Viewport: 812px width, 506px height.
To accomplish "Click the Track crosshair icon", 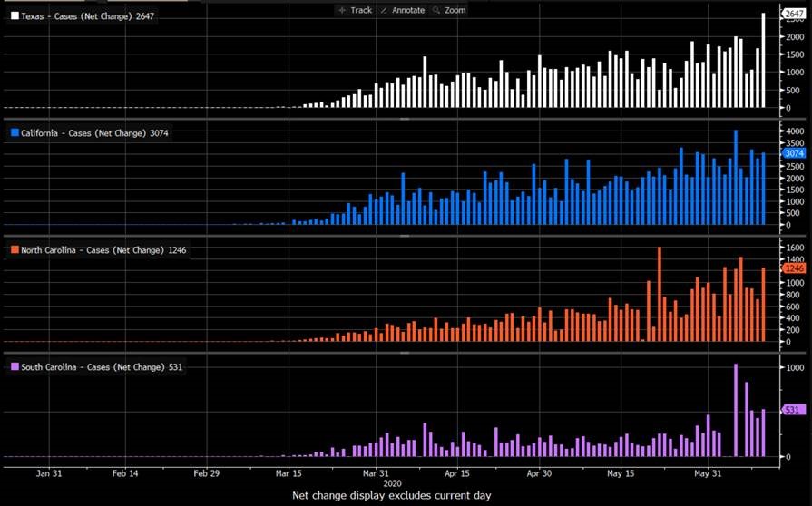I will (341, 10).
